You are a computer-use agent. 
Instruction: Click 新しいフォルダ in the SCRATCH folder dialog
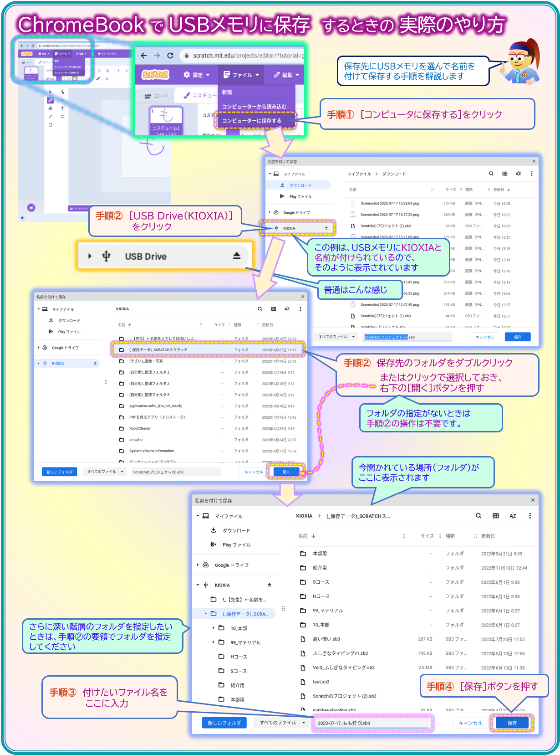(x=224, y=723)
